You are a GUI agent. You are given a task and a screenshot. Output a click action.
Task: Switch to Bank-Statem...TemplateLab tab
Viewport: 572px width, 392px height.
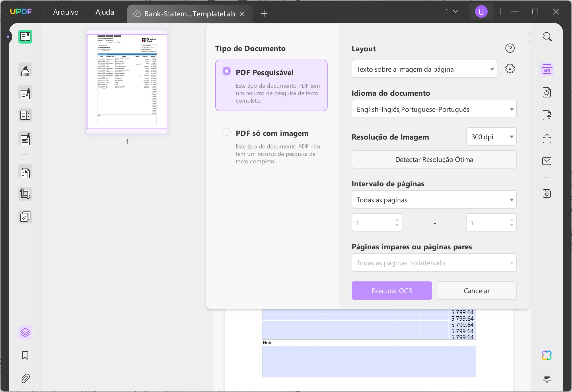click(x=189, y=14)
